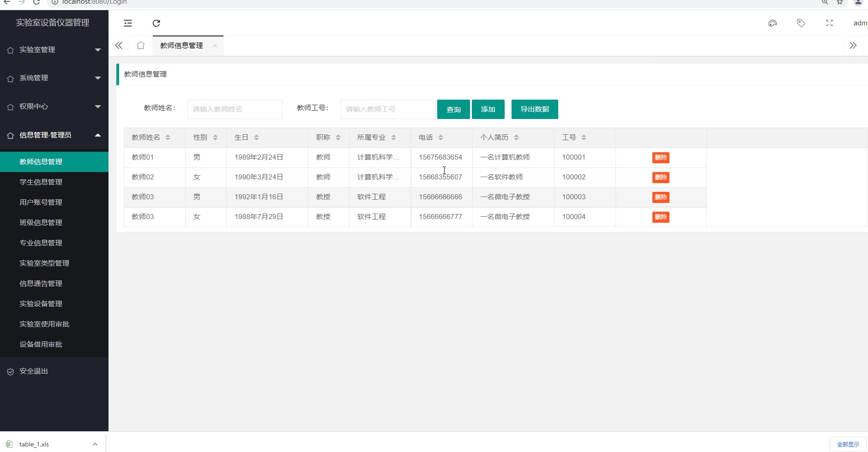Click 全部显示 in the downloads bar
Viewport: 868px width, 452px height.
tap(848, 444)
